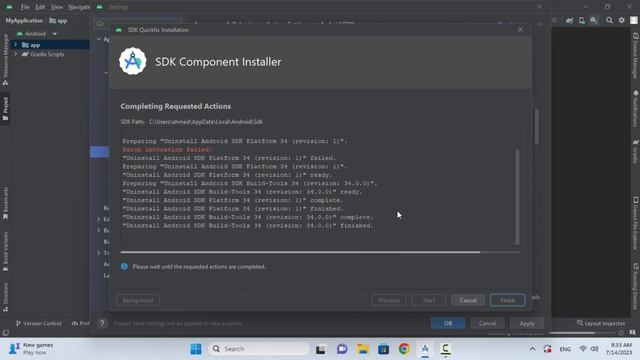The image size is (640, 360).
Task: Open the Gradle side panel
Action: (x=635, y=151)
